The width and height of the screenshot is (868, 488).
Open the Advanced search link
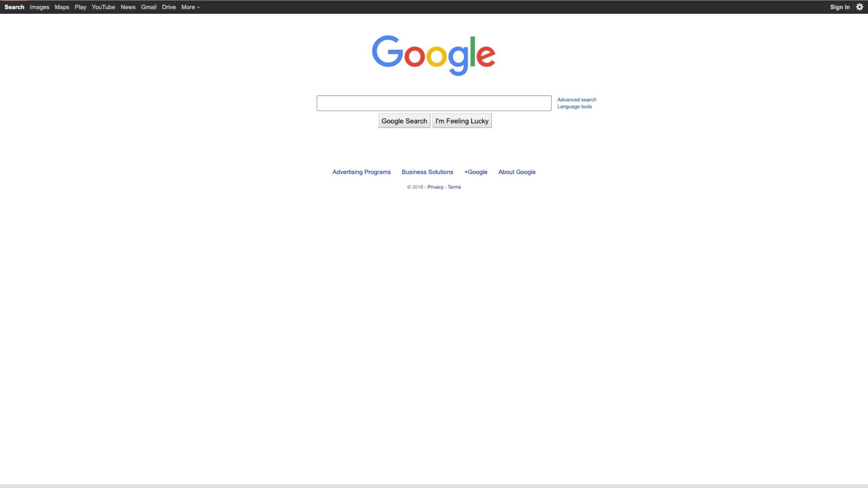[577, 100]
